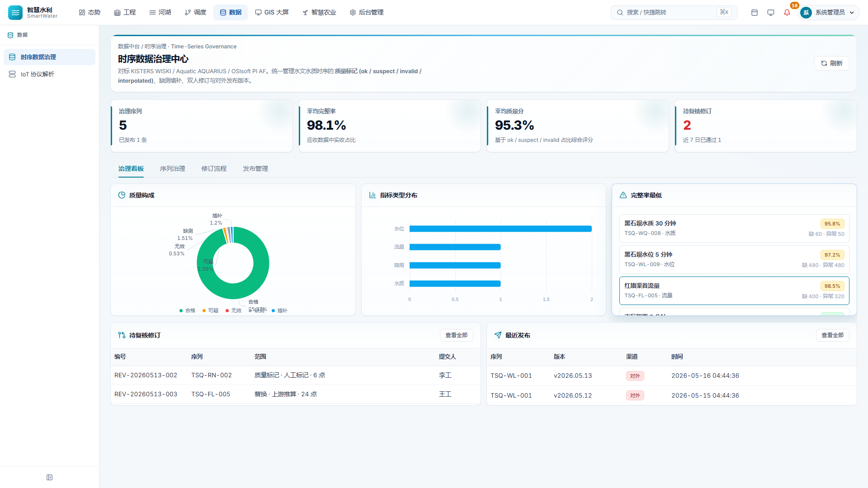868x488 pixels.
Task: Open the notification bell
Action: coord(787,13)
